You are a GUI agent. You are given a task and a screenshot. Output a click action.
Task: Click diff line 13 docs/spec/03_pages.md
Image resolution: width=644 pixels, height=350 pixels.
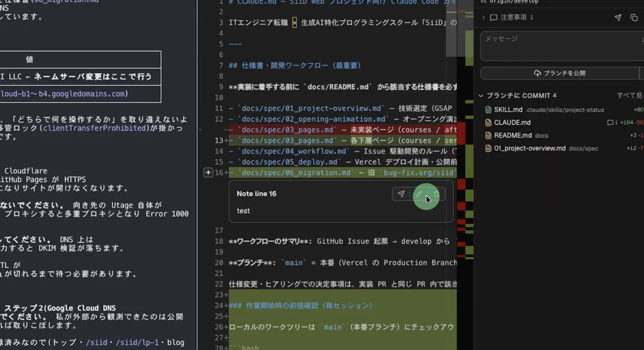(343, 141)
